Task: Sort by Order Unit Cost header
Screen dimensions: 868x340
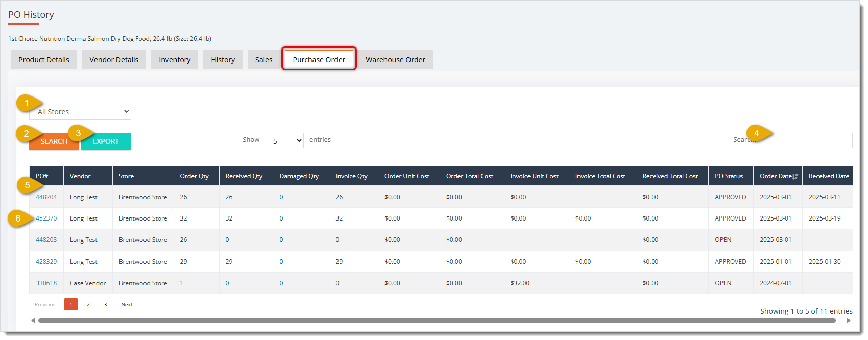Action: pos(409,176)
